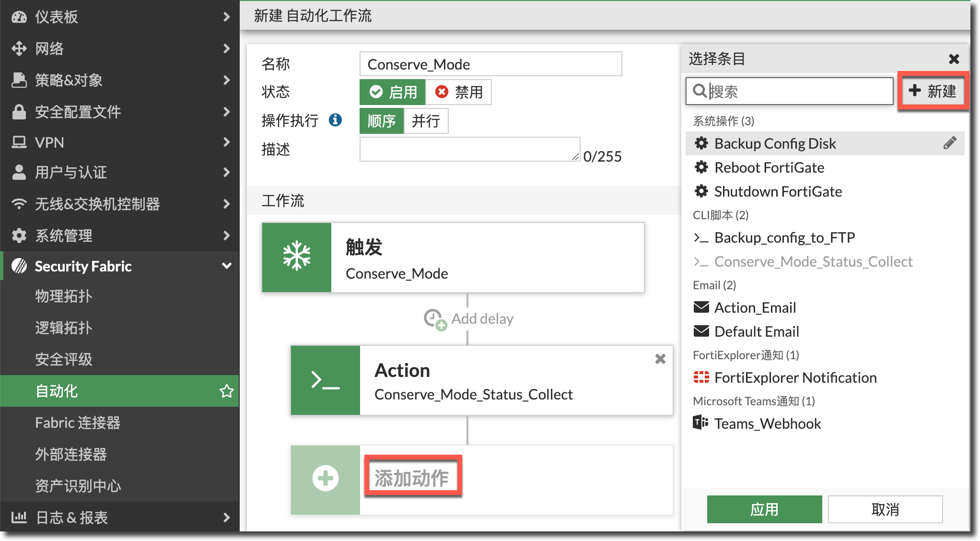Switch action execution to 并行

coord(426,121)
